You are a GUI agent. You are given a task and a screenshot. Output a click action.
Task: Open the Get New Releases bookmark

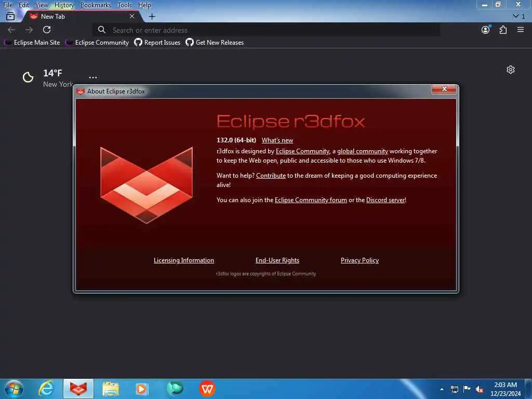coord(215,43)
